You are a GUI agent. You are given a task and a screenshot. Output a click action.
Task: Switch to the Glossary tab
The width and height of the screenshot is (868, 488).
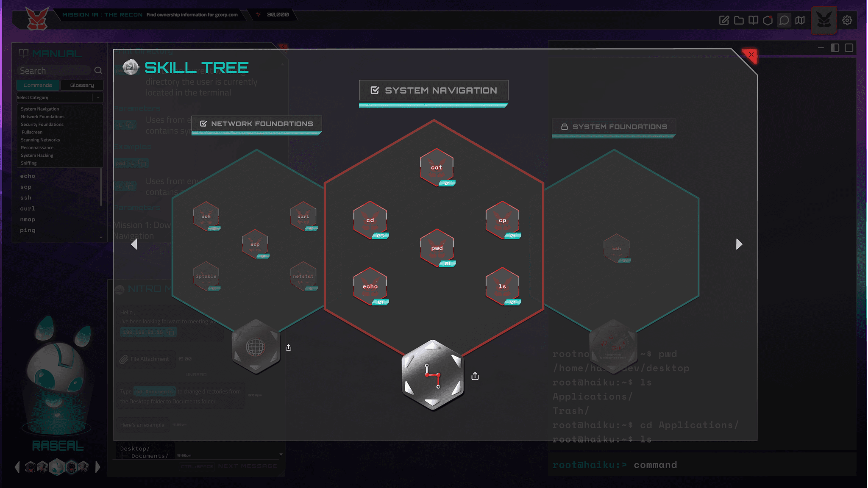click(82, 85)
